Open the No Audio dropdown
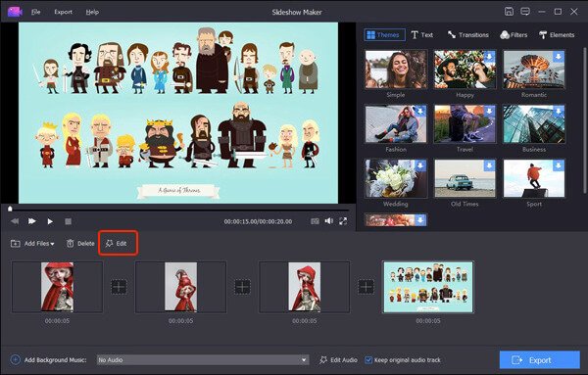Image resolution: width=588 pixels, height=375 pixels. tap(203, 360)
